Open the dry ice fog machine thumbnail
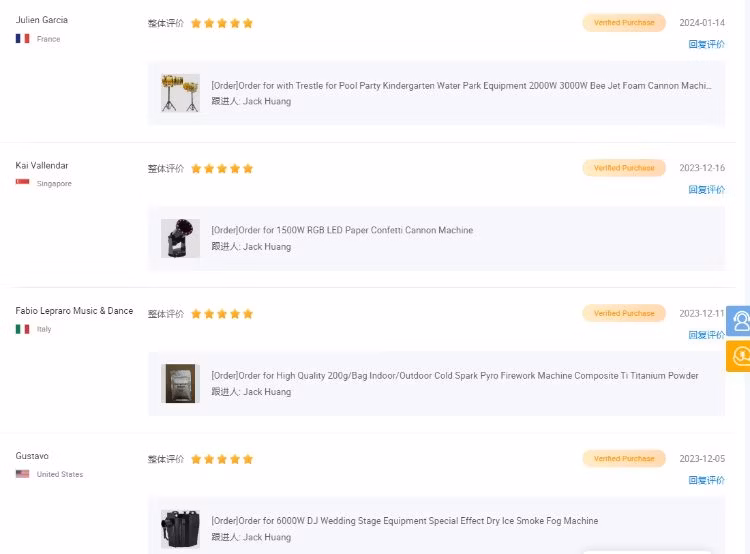750x554 pixels. click(181, 528)
